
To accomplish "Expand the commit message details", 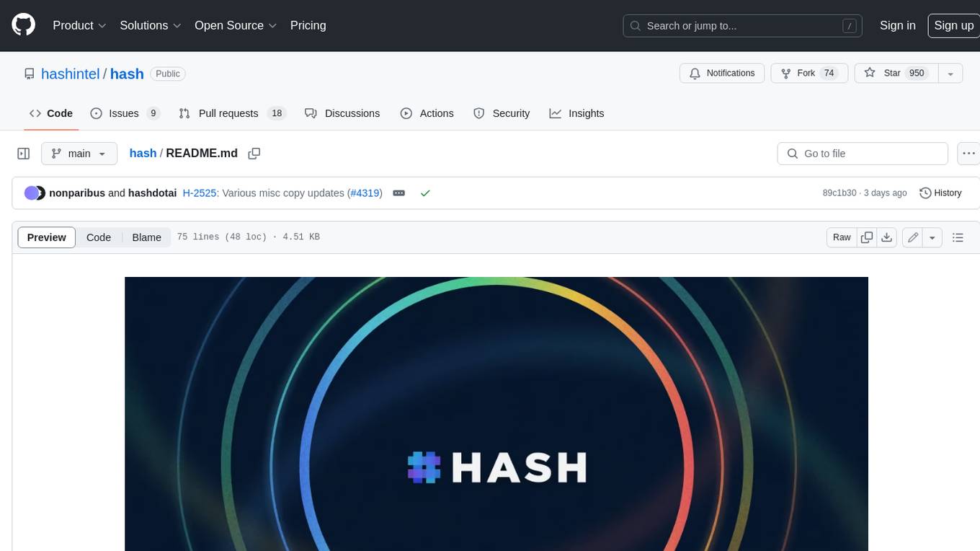I will (x=398, y=193).
